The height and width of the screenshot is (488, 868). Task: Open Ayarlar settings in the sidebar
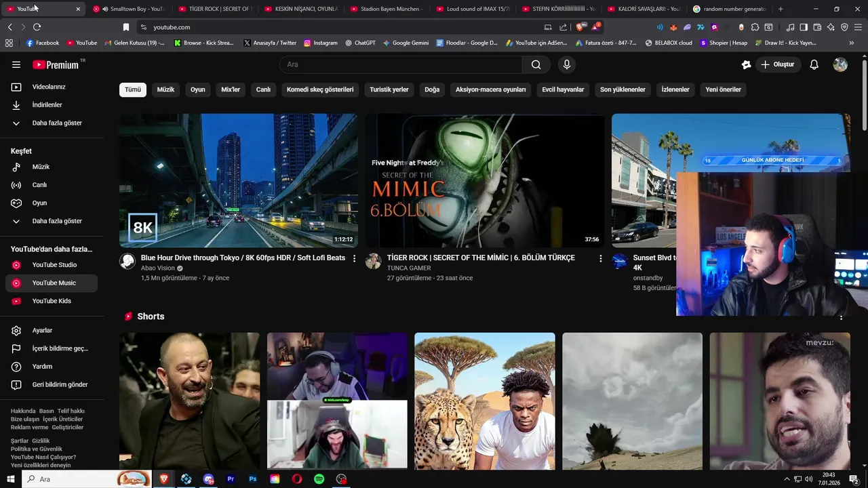pyautogui.click(x=52, y=330)
